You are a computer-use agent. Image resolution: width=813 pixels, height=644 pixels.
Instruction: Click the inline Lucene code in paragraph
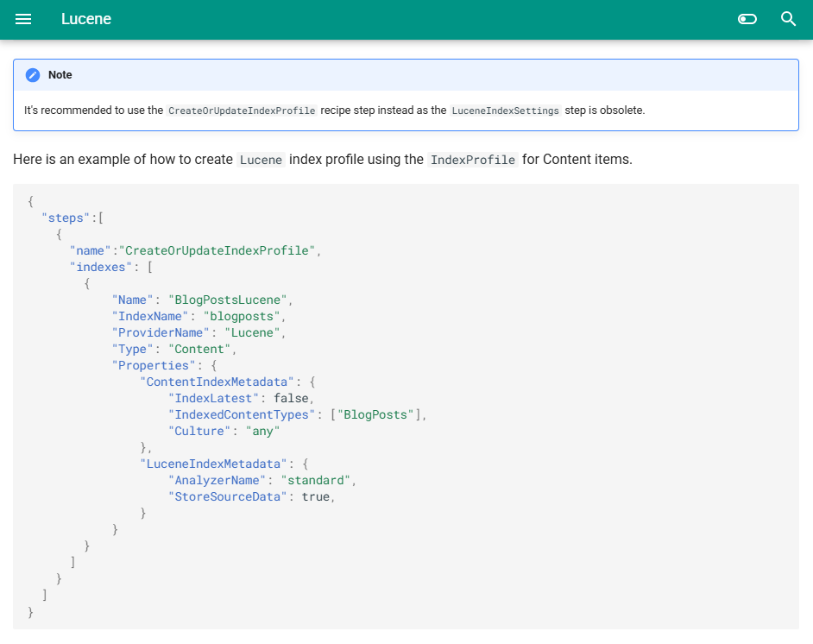[261, 160]
